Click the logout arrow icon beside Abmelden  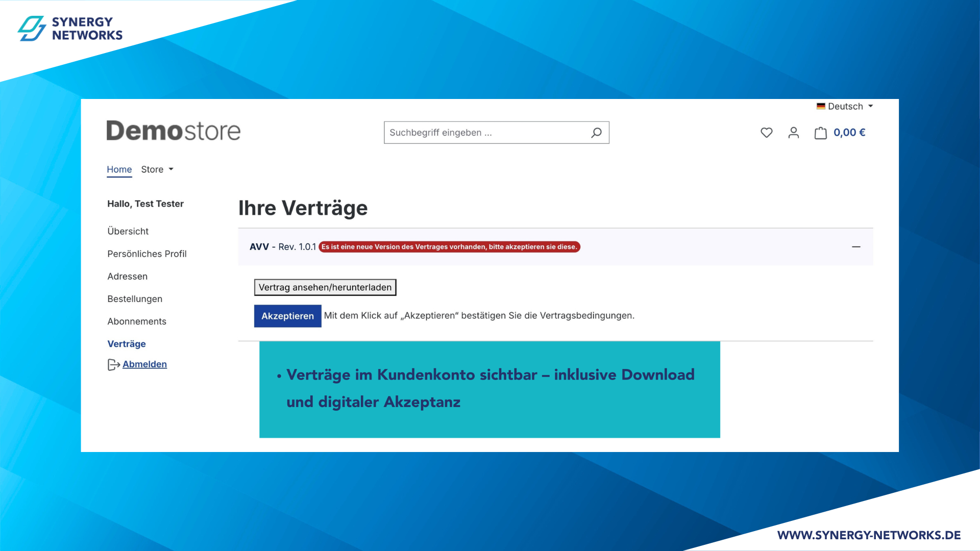(113, 364)
